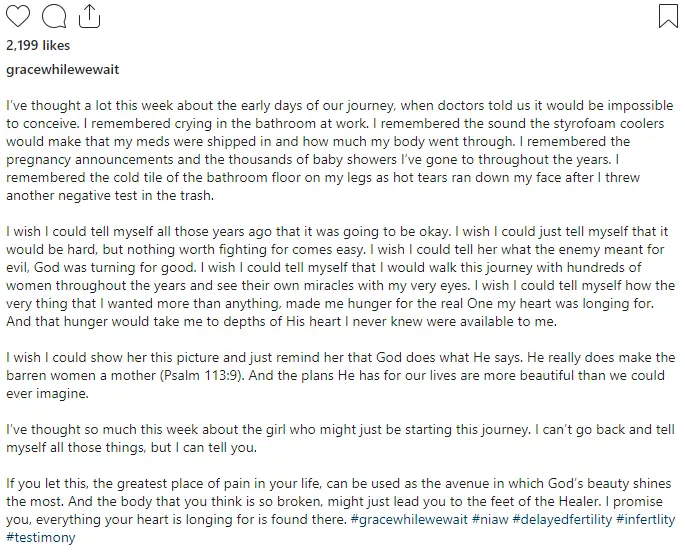Click the paragraph starting "I wish I could tell myself"
685x553 pixels.
(341, 276)
